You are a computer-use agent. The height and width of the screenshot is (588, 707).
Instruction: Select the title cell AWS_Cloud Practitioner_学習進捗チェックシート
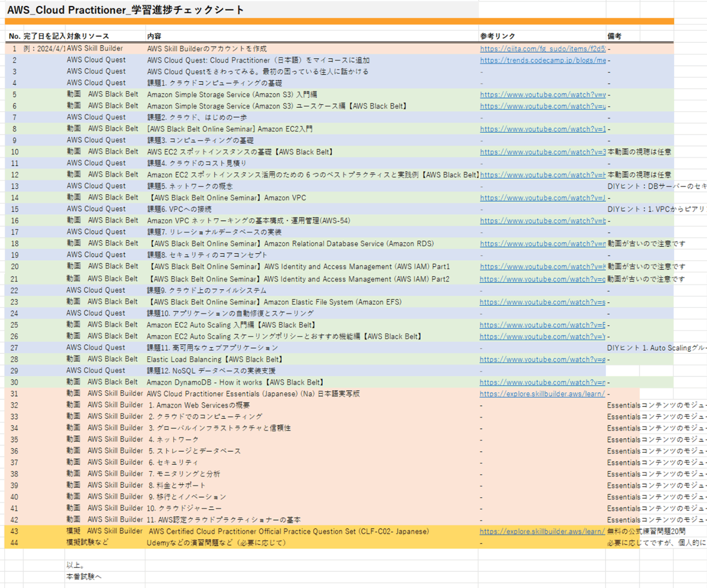pyautogui.click(x=126, y=10)
